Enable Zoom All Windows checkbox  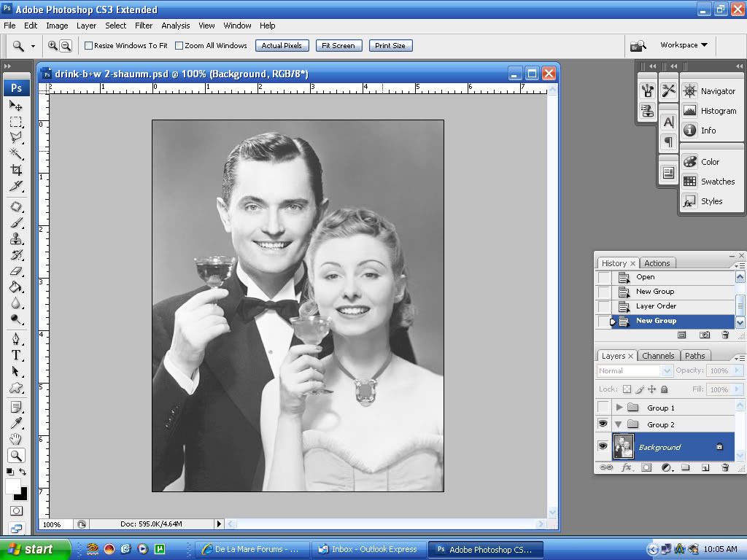(179, 45)
